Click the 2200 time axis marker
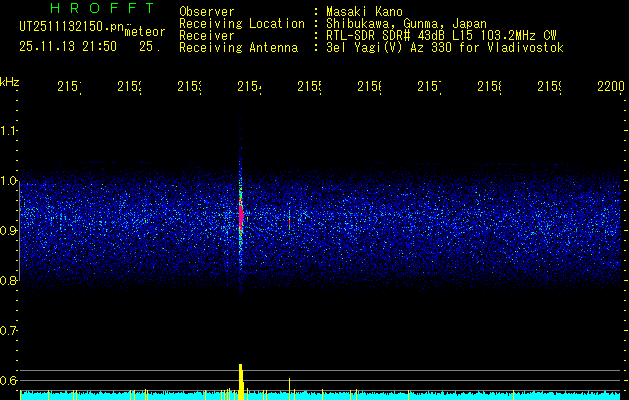The height and width of the screenshot is (400, 629). [x=611, y=87]
